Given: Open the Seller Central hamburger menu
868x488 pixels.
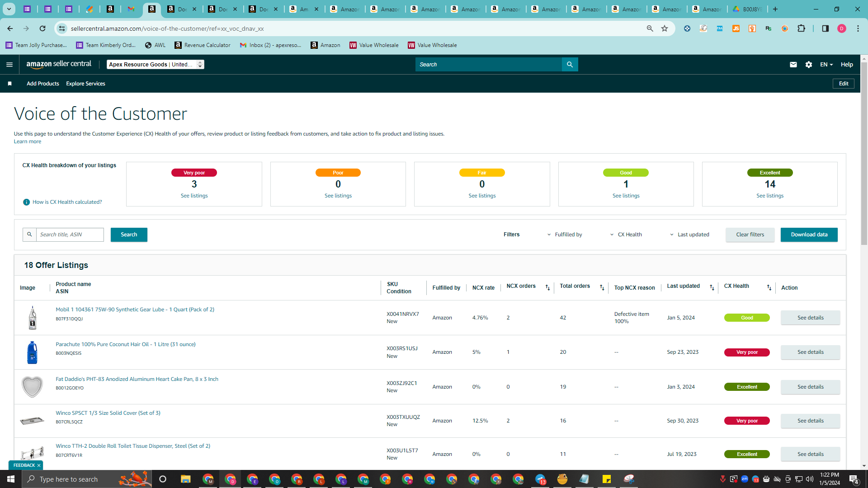Looking at the screenshot, I should click(9, 65).
